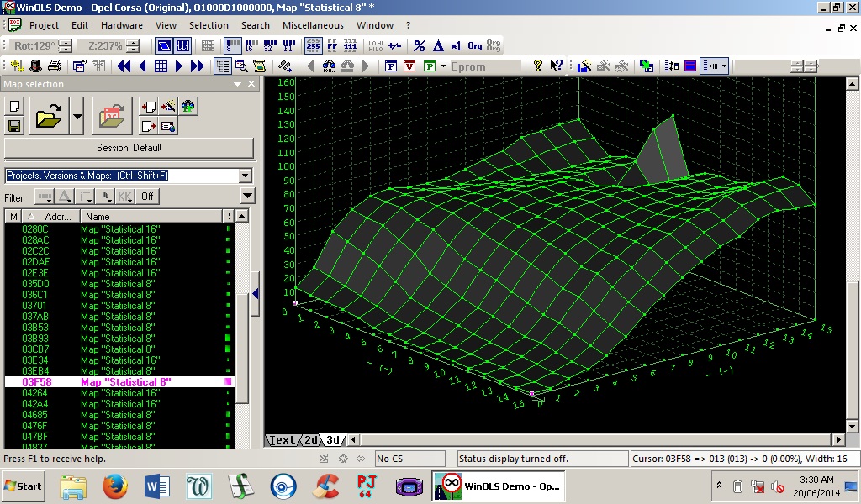Click the green arrow window icon
This screenshot has width=861, height=504.
click(647, 66)
